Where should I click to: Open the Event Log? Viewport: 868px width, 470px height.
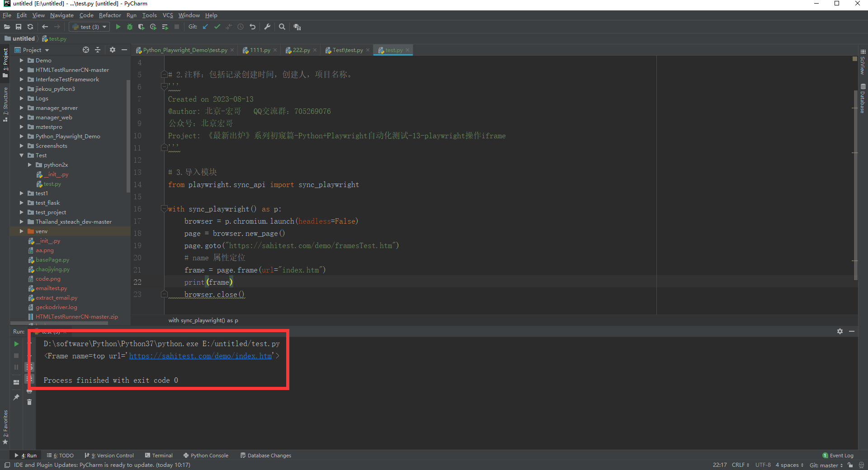[x=841, y=455]
